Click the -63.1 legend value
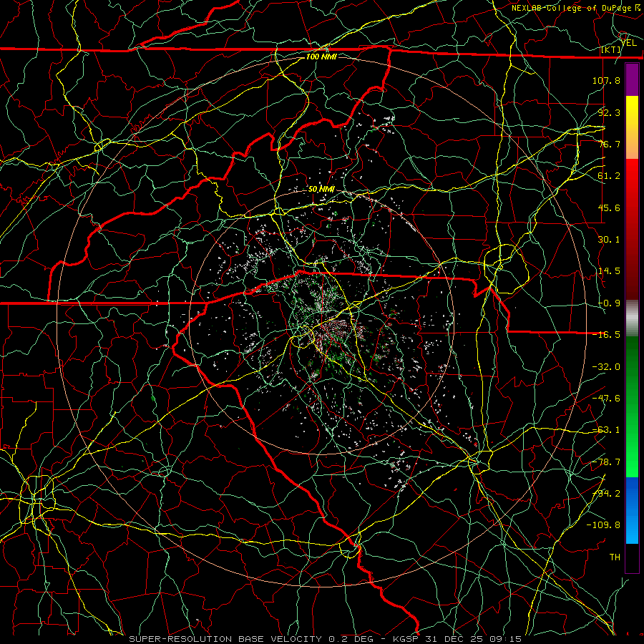 [x=606, y=430]
